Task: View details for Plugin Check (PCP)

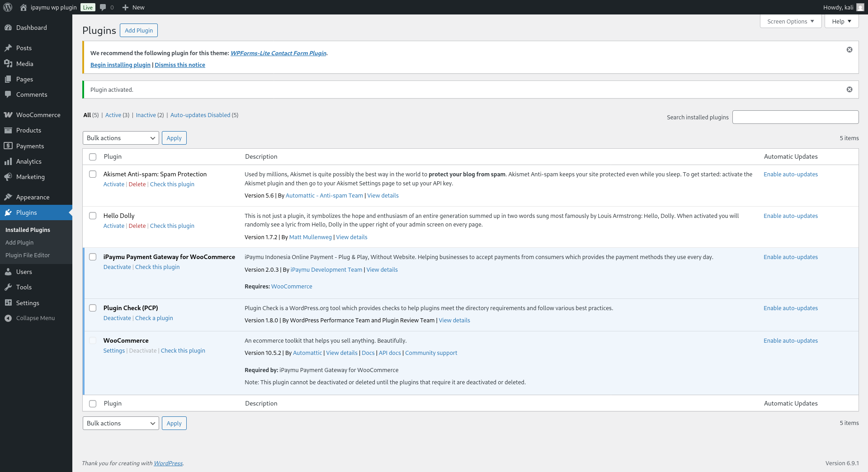Action: pos(454,320)
